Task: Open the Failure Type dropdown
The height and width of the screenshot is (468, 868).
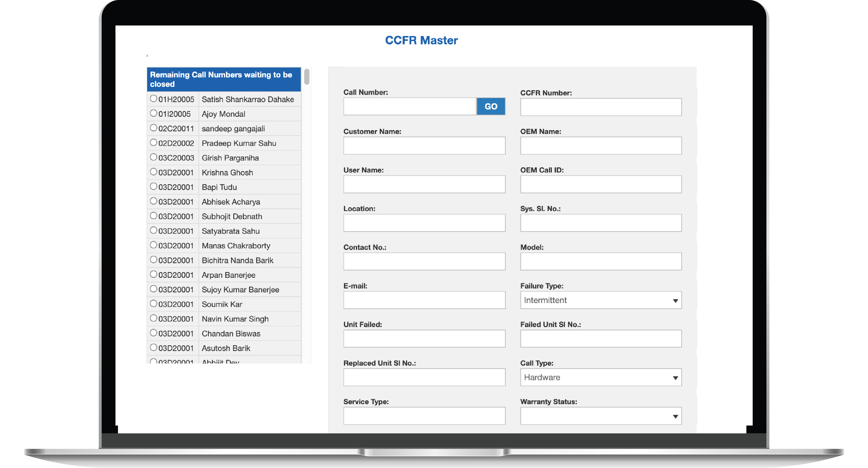Action: 601,300
